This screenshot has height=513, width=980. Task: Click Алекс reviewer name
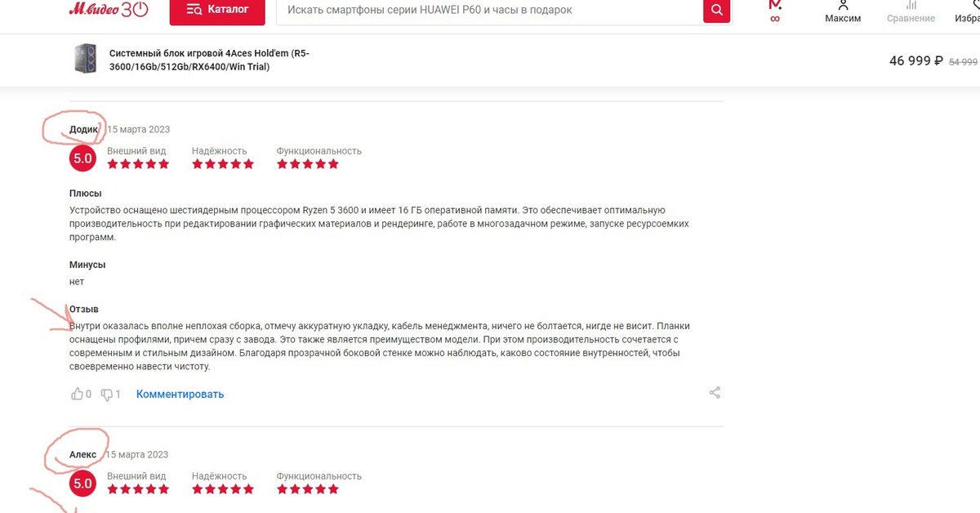(82, 454)
